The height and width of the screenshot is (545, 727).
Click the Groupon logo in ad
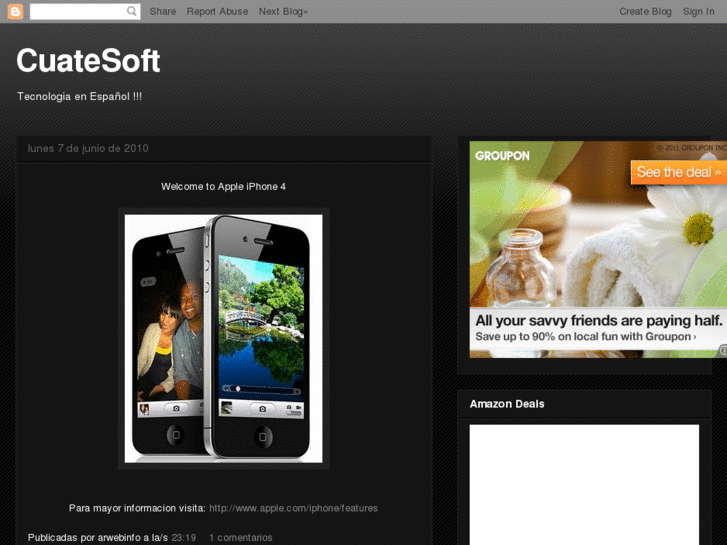[502, 156]
